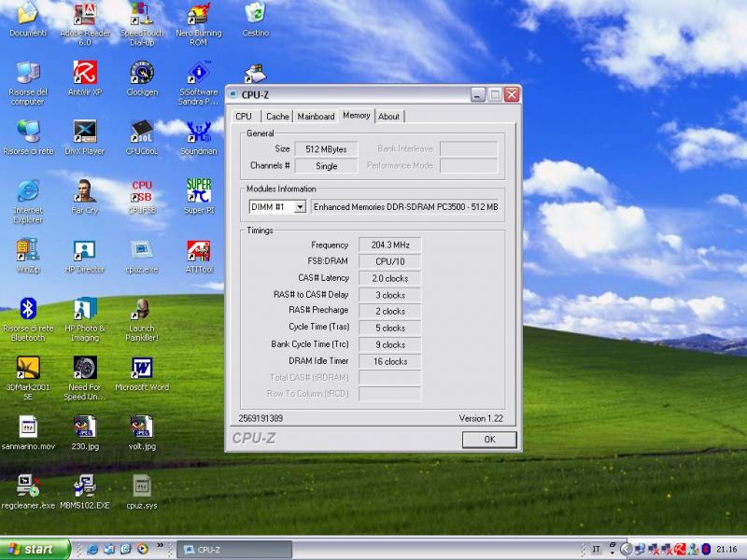The height and width of the screenshot is (560, 747).
Task: Open the Nero Burning ROM shortcut
Action: (199, 24)
